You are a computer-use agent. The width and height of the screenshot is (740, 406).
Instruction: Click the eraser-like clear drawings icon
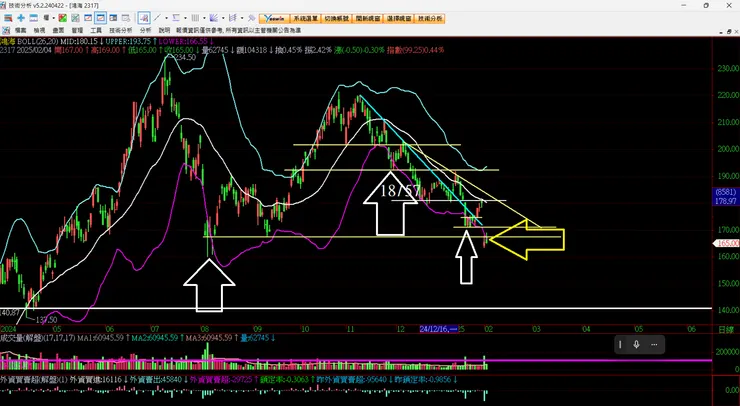click(252, 18)
